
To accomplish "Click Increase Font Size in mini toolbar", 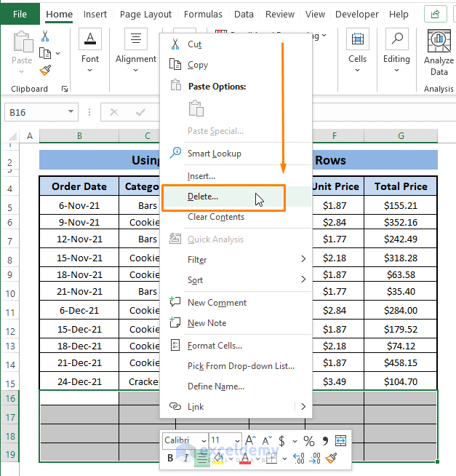I will pyautogui.click(x=250, y=441).
